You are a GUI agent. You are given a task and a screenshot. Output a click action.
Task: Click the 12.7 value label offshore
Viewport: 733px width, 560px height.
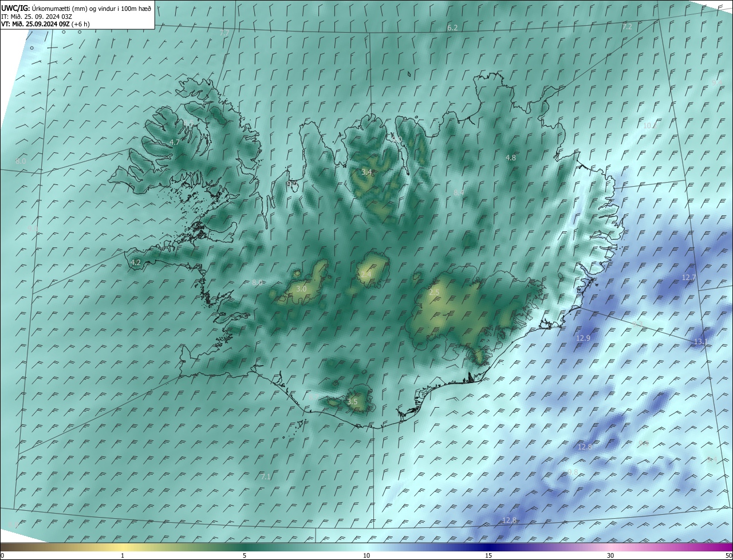pos(689,277)
